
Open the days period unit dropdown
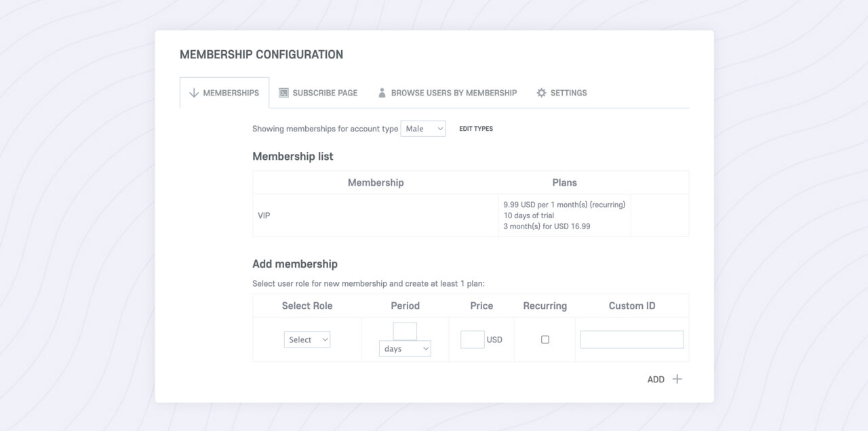point(405,348)
